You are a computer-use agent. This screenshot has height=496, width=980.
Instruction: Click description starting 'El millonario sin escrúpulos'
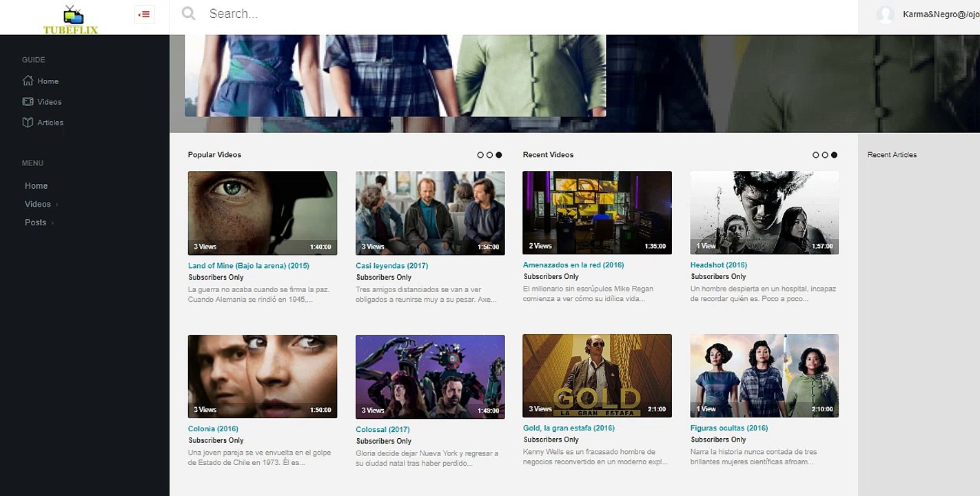589,294
